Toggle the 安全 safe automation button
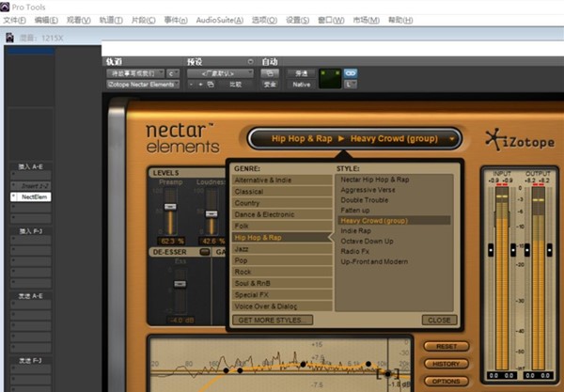Screen dimensions: 564x392 tap(270, 85)
